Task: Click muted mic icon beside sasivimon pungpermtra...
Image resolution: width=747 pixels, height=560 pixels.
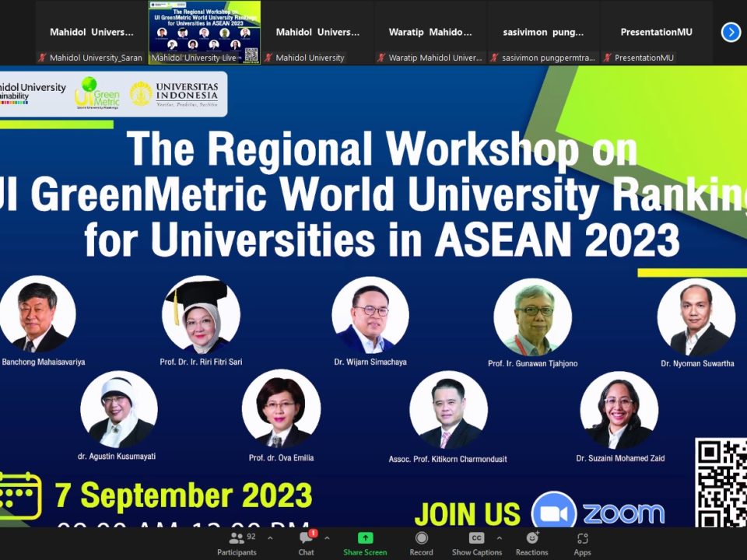Action: click(494, 58)
